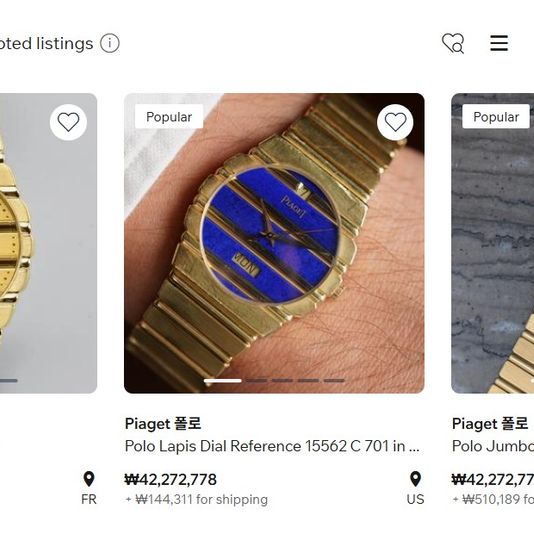The image size is (534, 534).
Task: Click the ₩42,272,778 price of lapis watch
Action: point(171,480)
